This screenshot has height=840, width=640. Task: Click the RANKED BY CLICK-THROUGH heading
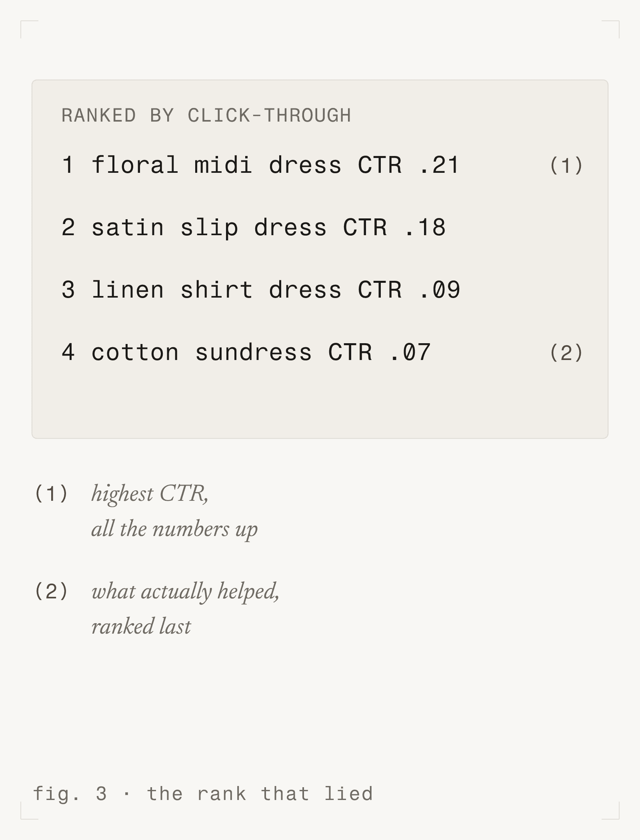click(206, 116)
